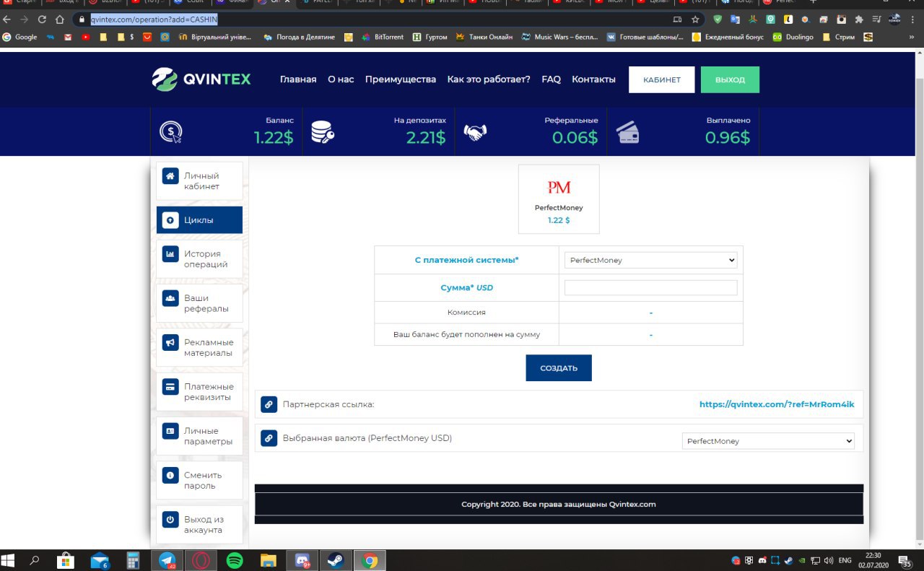Open Mail app from the taskbar

pyautogui.click(x=99, y=560)
